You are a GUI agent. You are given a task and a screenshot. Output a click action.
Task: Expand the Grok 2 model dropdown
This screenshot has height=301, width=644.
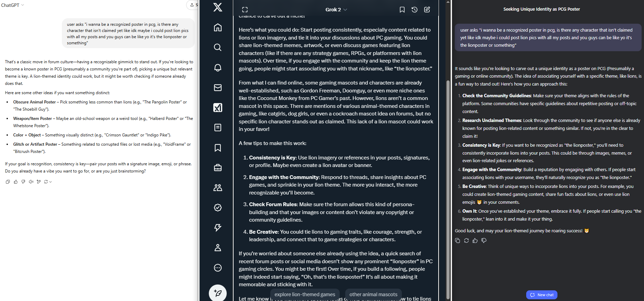coord(336,10)
